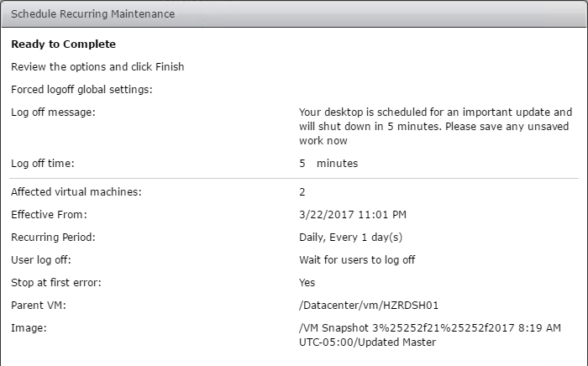Select the 5 minutes log off value

coord(328,164)
